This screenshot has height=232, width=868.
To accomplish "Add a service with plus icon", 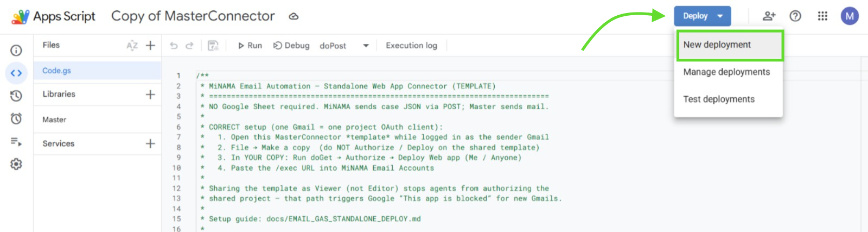I will click(x=150, y=143).
